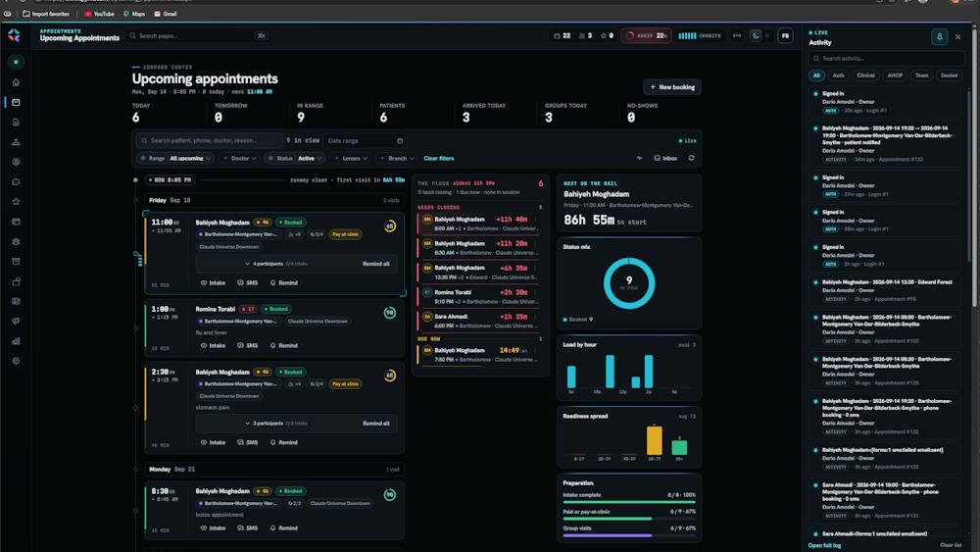The width and height of the screenshot is (980, 552).
Task: Toggle the Live indicator in the filter bar
Action: (x=688, y=140)
